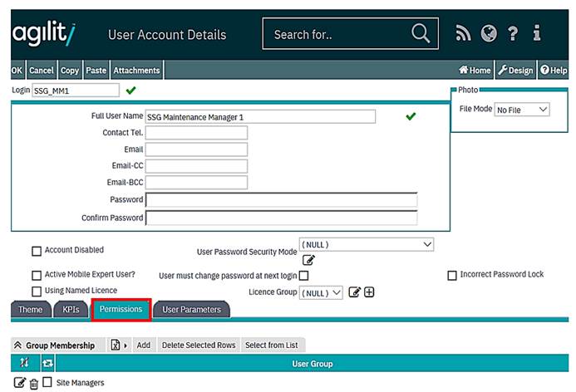
Task: Click into the Email input field
Action: tap(196, 149)
